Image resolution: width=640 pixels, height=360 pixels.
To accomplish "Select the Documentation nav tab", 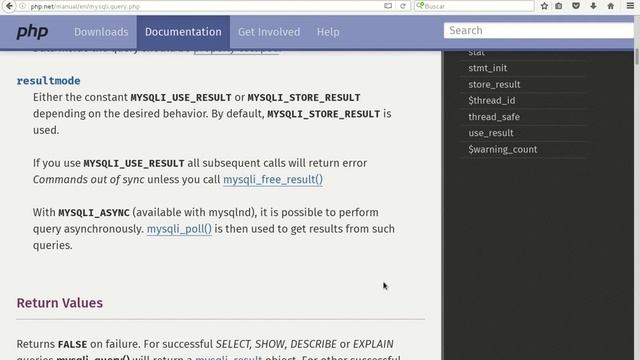I will [183, 32].
